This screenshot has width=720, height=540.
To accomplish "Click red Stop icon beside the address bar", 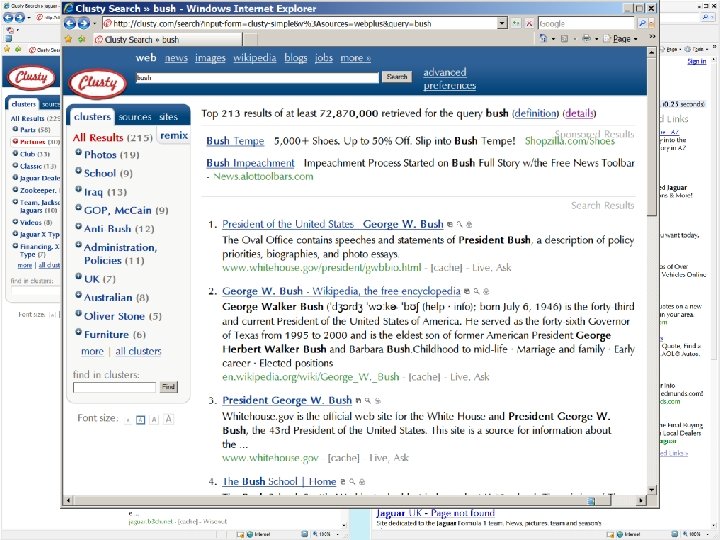I will (529, 23).
